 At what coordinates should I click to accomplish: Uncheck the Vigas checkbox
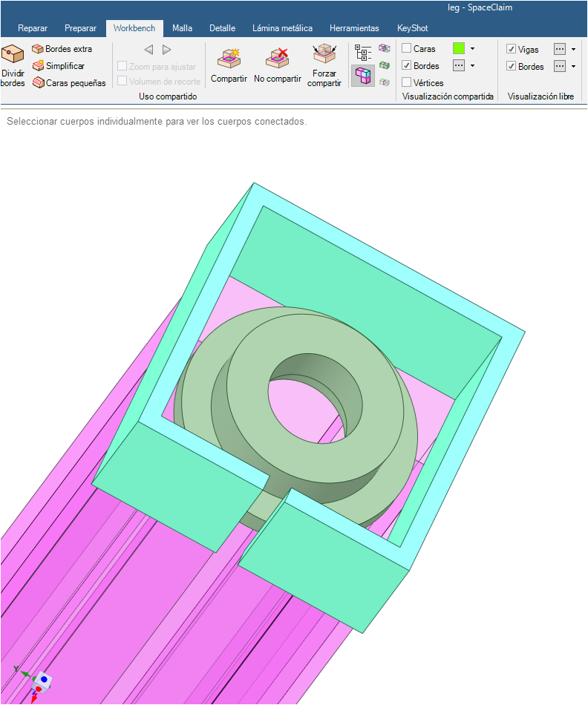511,49
